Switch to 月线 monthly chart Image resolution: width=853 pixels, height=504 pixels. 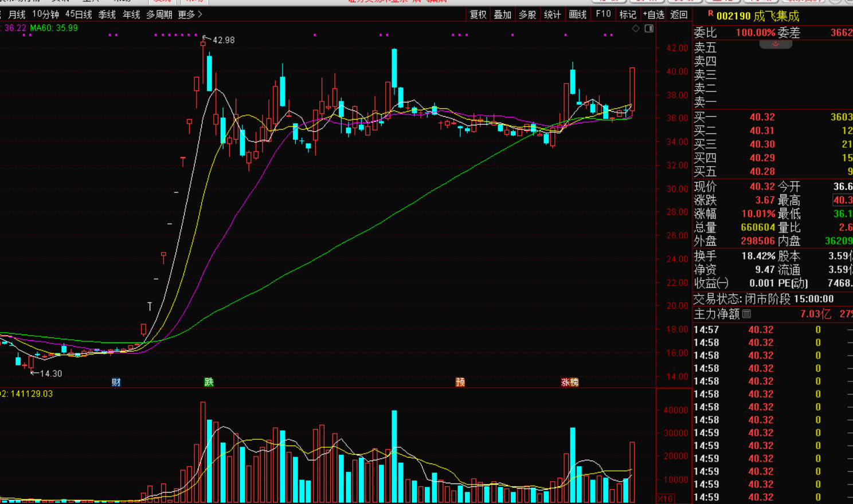pos(17,14)
